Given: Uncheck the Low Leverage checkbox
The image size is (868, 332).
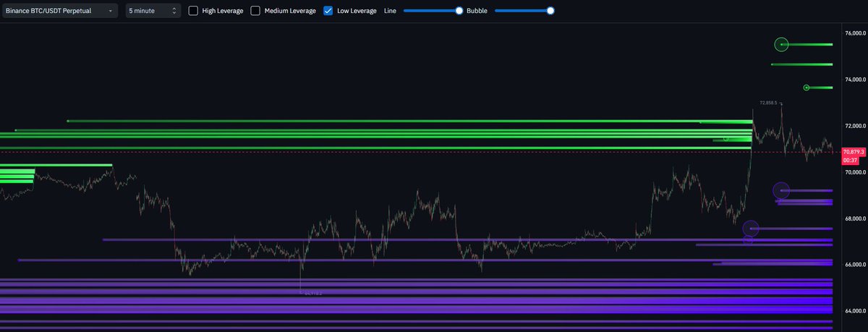Looking at the screenshot, I should pyautogui.click(x=328, y=11).
